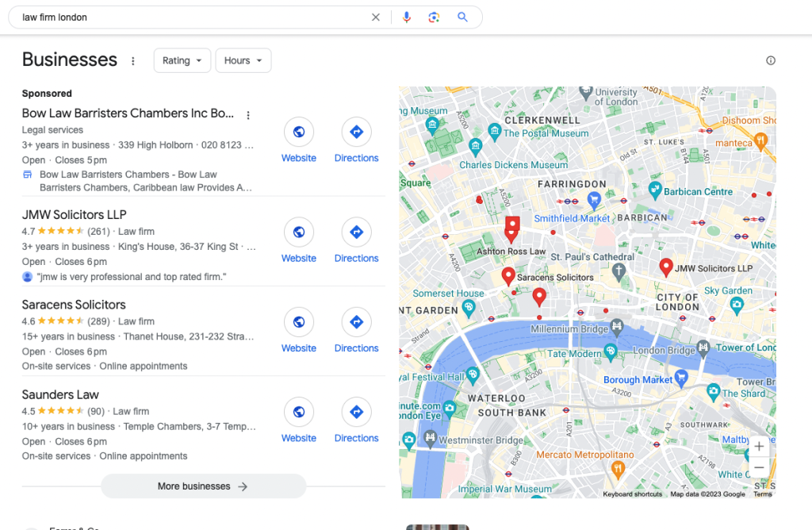Screen dimensions: 812x530
Task: Open options for the Bow Law sponsored listing
Action: tap(248, 115)
